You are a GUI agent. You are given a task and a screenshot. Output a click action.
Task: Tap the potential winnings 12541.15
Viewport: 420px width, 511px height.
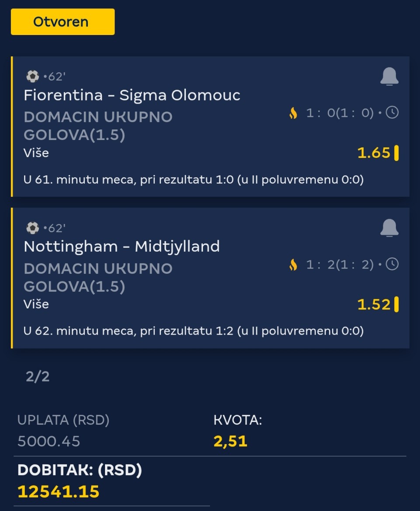pos(59,491)
